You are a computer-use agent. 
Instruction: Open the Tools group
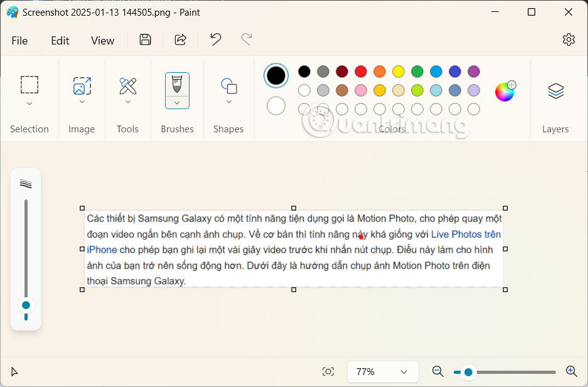[127, 85]
